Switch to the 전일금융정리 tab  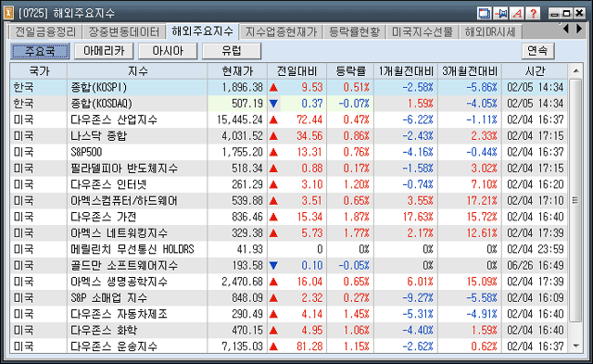click(x=45, y=31)
